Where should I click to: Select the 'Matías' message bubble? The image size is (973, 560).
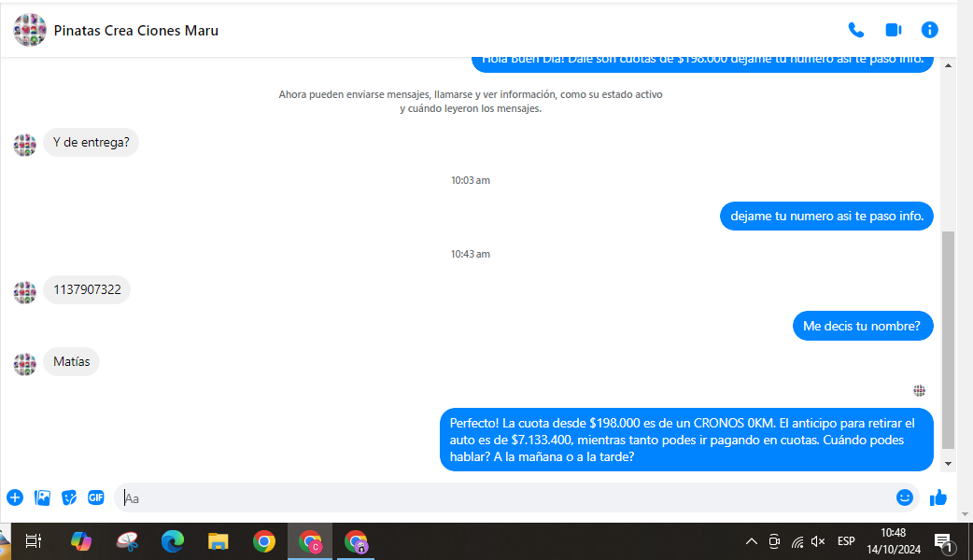71,361
